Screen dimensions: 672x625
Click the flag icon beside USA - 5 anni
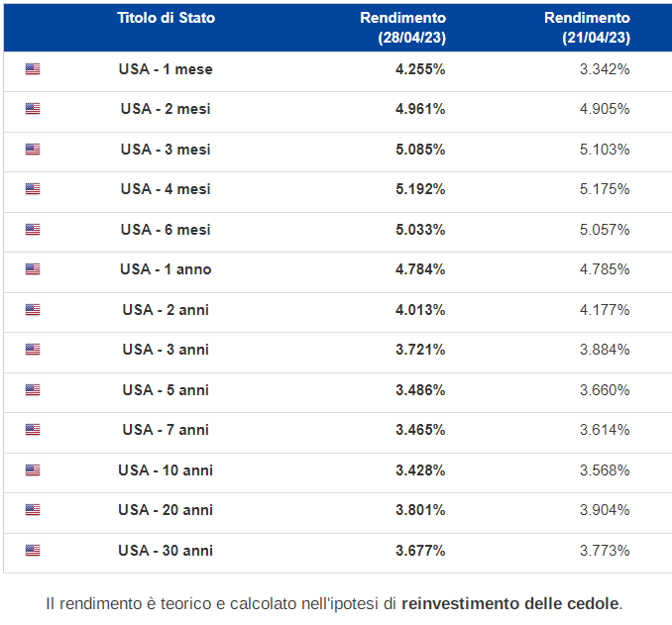pos(33,390)
